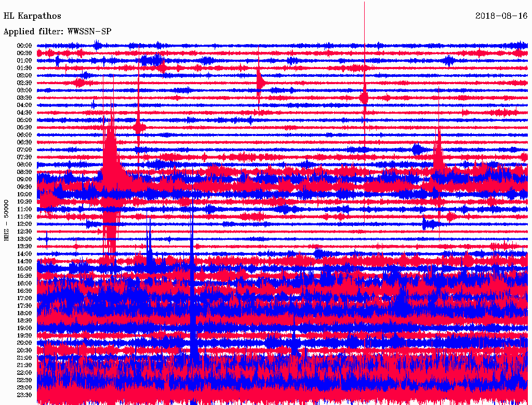Screen dimensions: 532x405
Task: Click the 2018-08-16 date label
Action: point(501,16)
